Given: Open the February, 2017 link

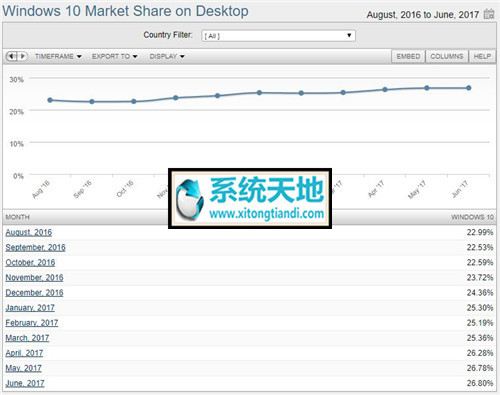Looking at the screenshot, I should 32,323.
